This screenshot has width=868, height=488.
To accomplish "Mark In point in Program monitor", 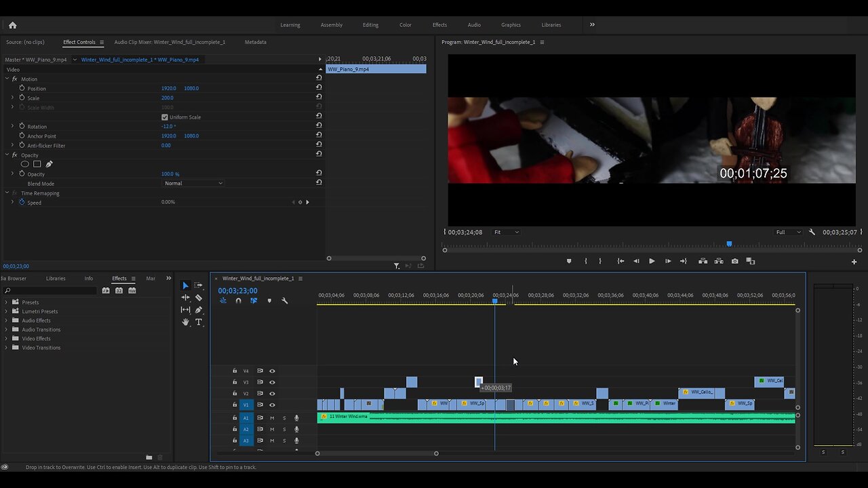I will (x=586, y=261).
